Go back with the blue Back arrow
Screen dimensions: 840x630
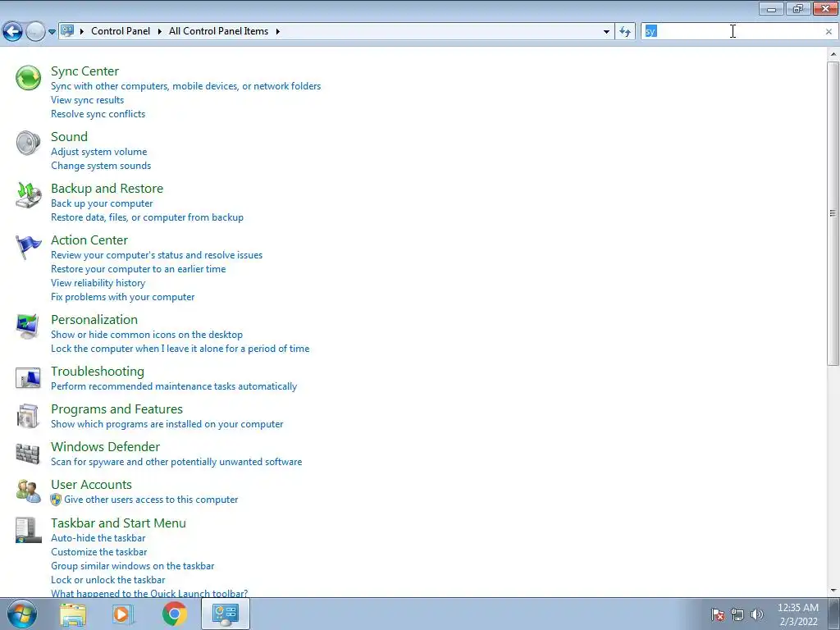coord(13,32)
